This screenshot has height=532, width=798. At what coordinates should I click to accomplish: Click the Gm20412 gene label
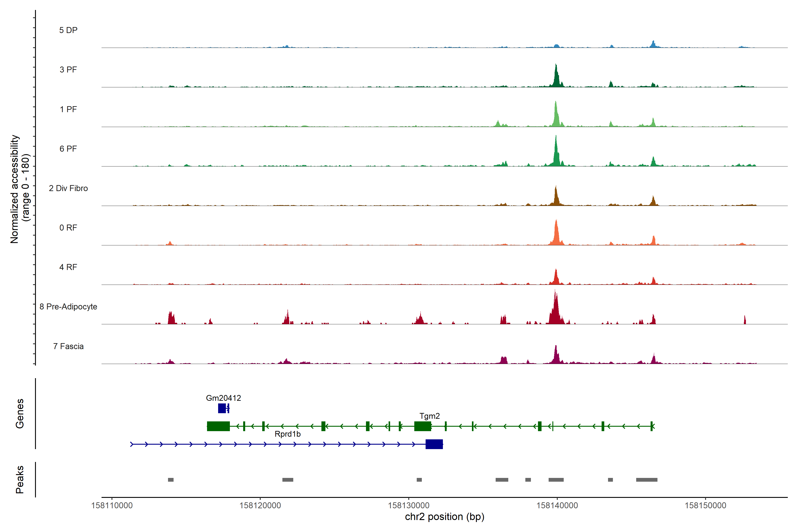coord(223,398)
